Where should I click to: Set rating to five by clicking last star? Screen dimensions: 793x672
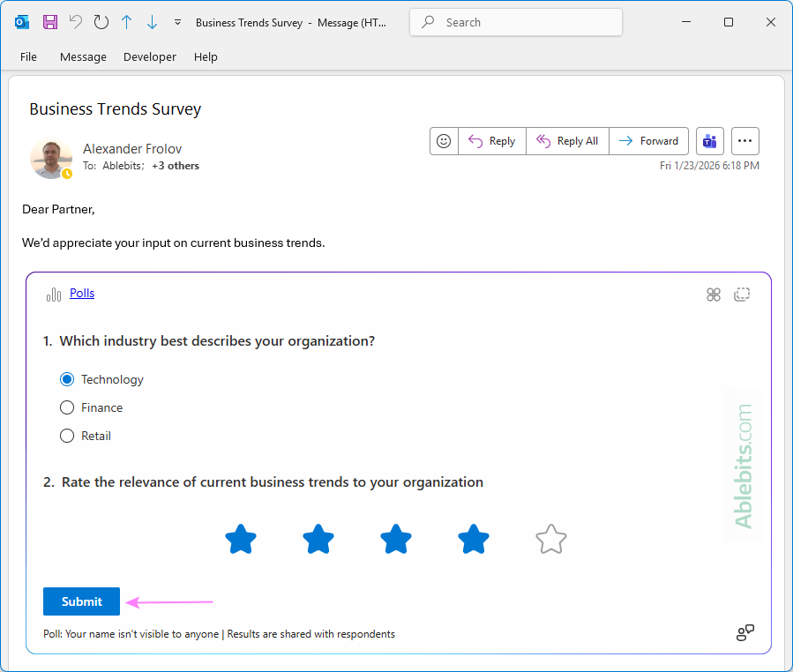tap(550, 539)
